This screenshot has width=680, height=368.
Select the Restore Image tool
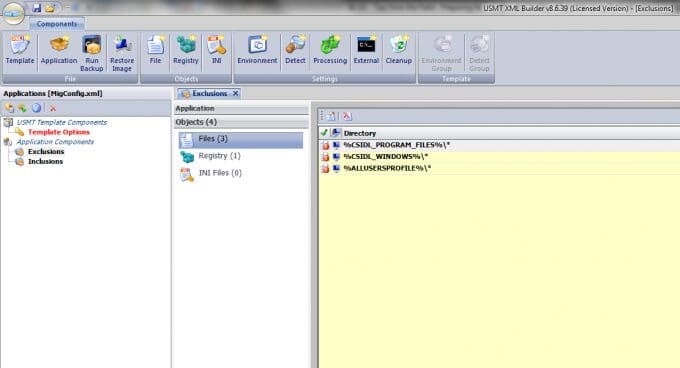point(122,53)
